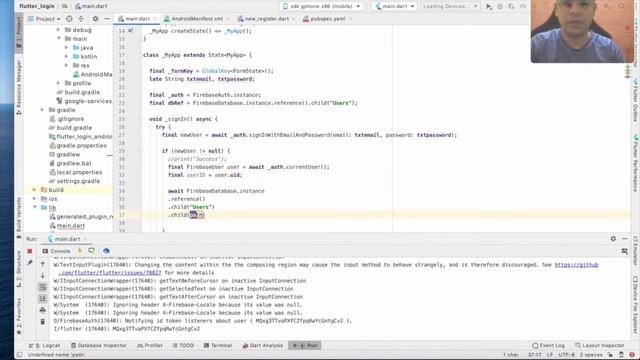The width and height of the screenshot is (640, 360).
Task: Run the app with green play button
Action: pos(489,7)
